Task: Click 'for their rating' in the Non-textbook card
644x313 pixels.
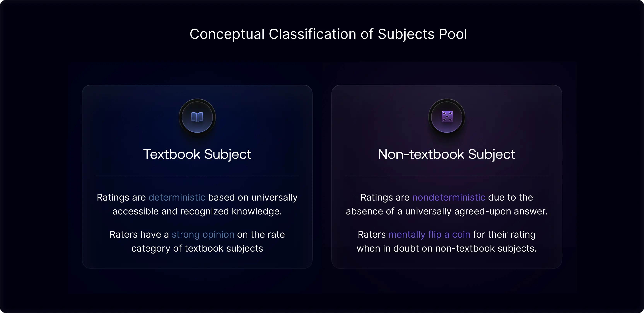Action: coord(504,235)
